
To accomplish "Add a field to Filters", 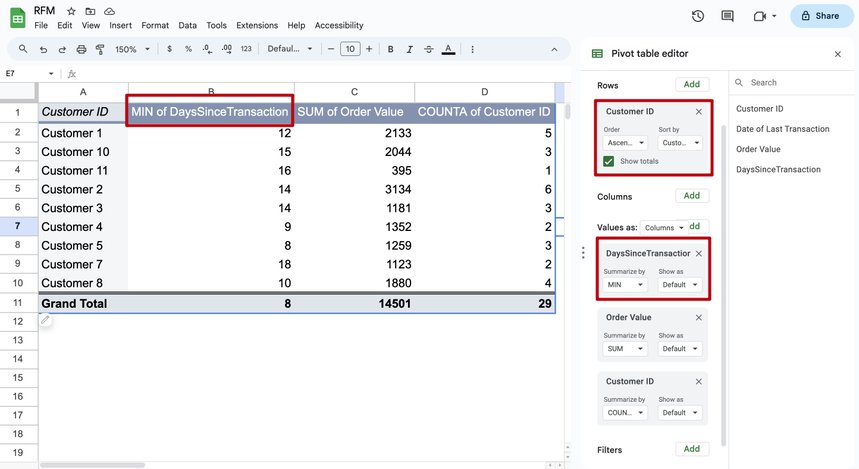I will 691,449.
